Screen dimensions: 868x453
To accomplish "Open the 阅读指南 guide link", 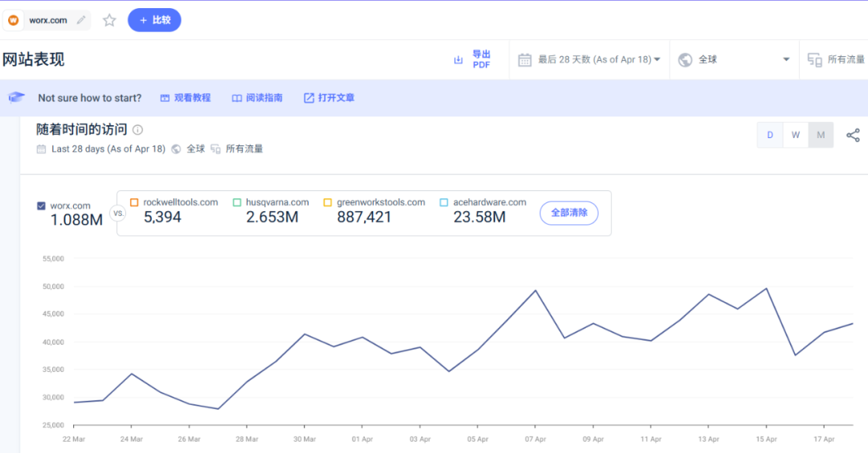I will (x=257, y=98).
